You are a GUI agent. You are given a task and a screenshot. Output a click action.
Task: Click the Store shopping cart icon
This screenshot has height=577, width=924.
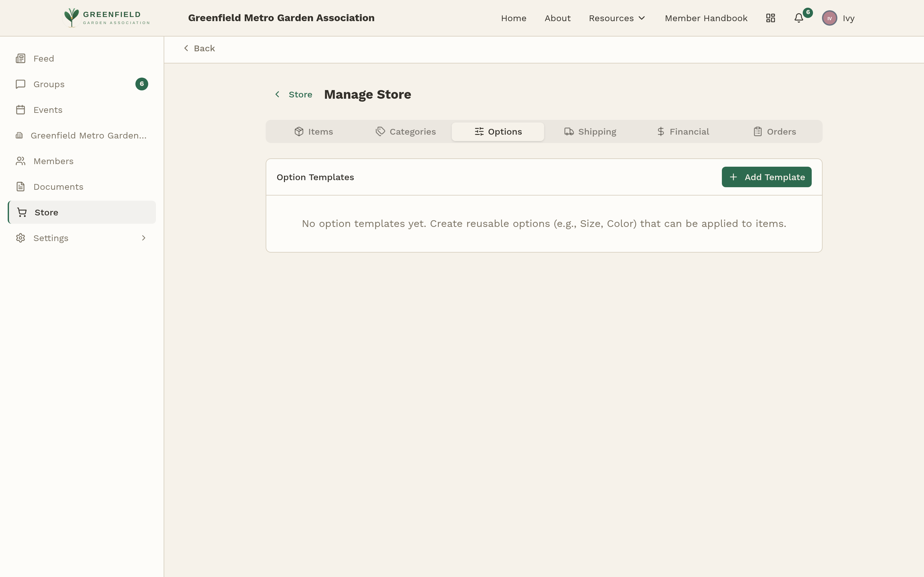(22, 212)
